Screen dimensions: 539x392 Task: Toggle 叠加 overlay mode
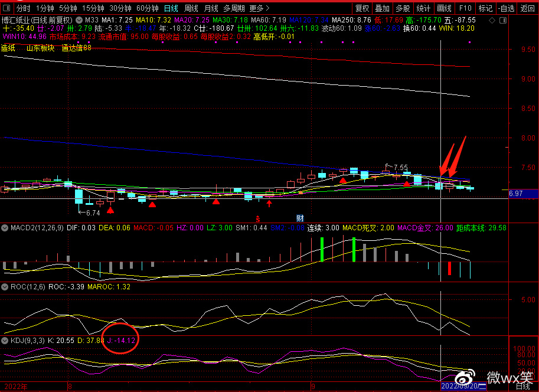point(382,8)
